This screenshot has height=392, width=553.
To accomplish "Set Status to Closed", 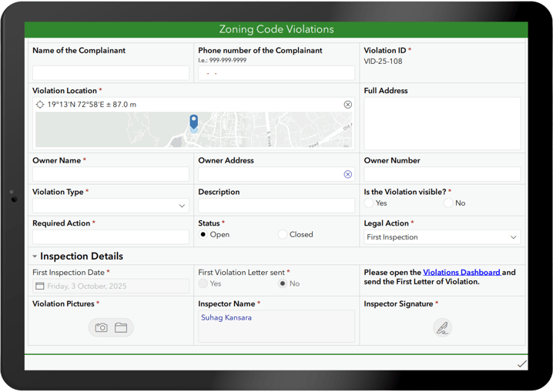I will point(283,235).
